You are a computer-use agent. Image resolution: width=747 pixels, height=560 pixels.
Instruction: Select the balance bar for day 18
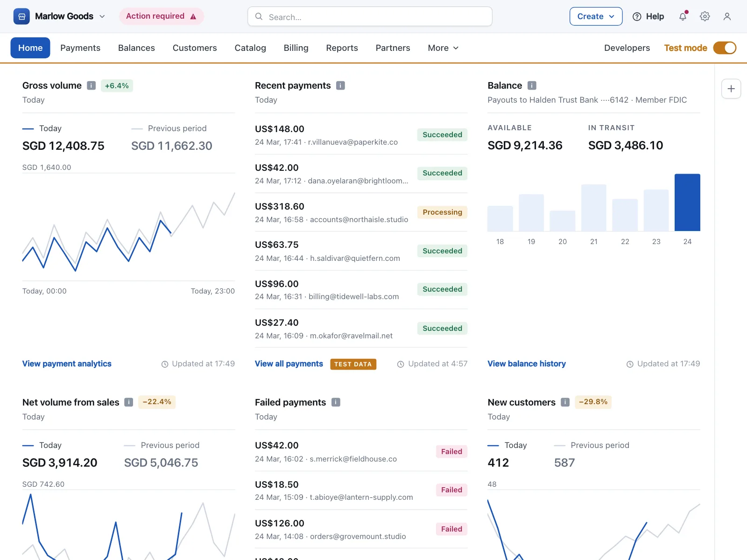500,218
